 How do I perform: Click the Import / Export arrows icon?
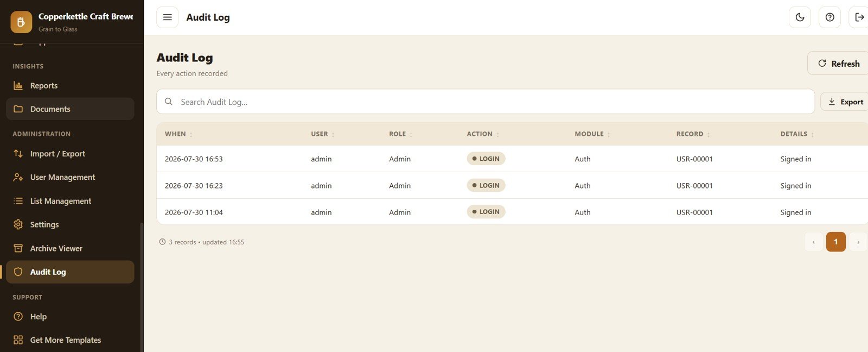click(18, 154)
